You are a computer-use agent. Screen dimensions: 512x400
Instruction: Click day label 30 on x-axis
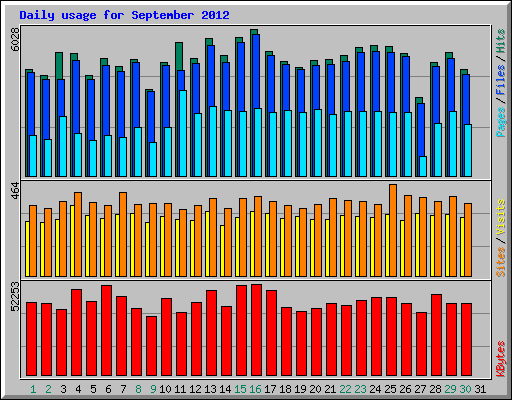click(x=465, y=389)
